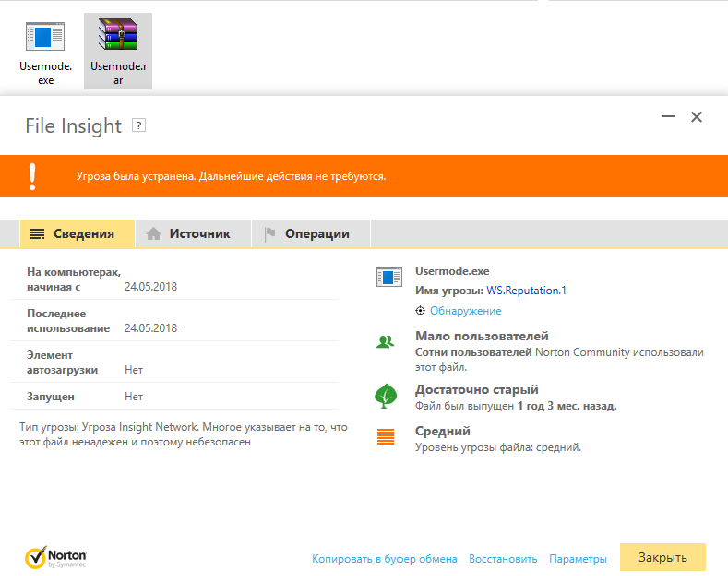728x582 pixels.
Task: Click the Уровень угрозы файла: средний text
Action: point(498,448)
